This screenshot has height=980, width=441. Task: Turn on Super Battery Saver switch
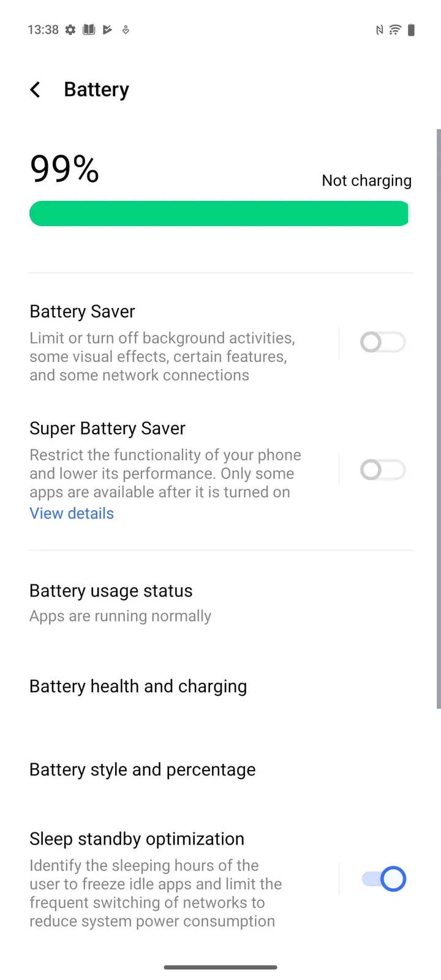(x=382, y=470)
